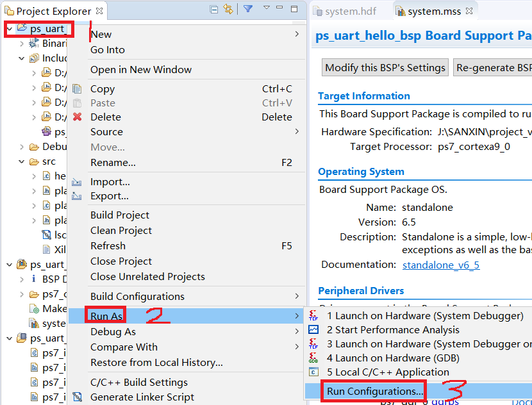Open the Project Explorer view menu arrow
The height and width of the screenshot is (405, 532).
coord(266,8)
